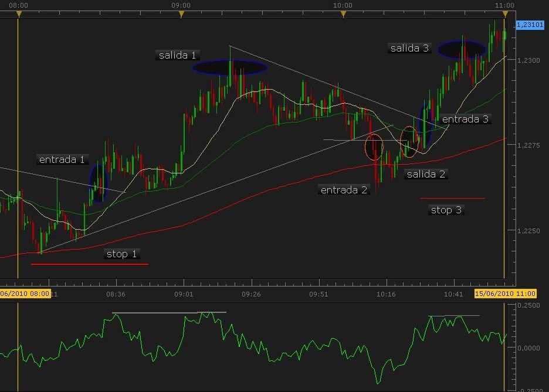
Task: Click the 'salida 1' annotation label
Action: pyautogui.click(x=177, y=55)
